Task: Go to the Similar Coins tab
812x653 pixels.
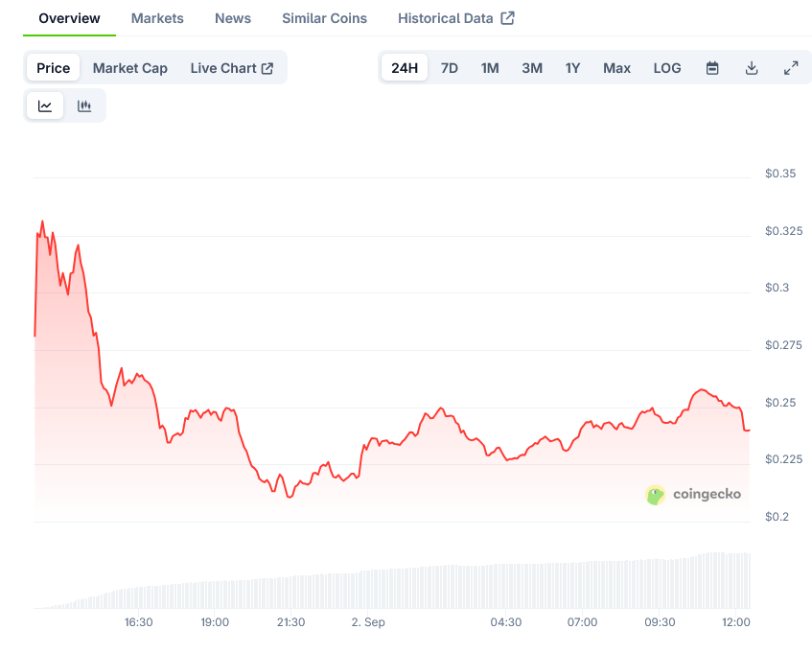Action: [325, 18]
